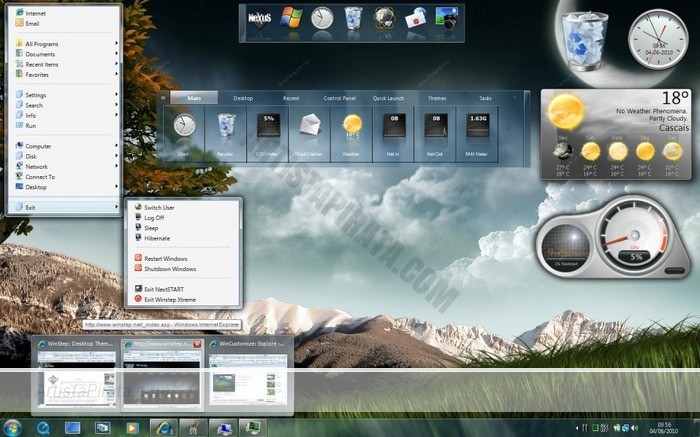This screenshot has width=700, height=437.
Task: Click the taskbar clock showing 09:56
Action: click(x=664, y=428)
